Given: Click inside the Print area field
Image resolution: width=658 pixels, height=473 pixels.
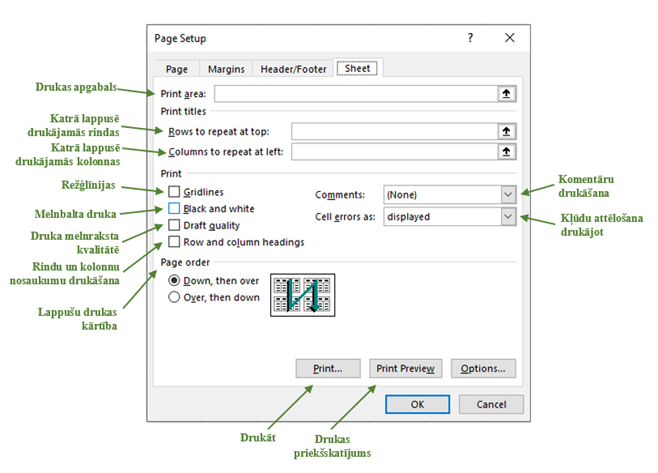Looking at the screenshot, I should 355,93.
